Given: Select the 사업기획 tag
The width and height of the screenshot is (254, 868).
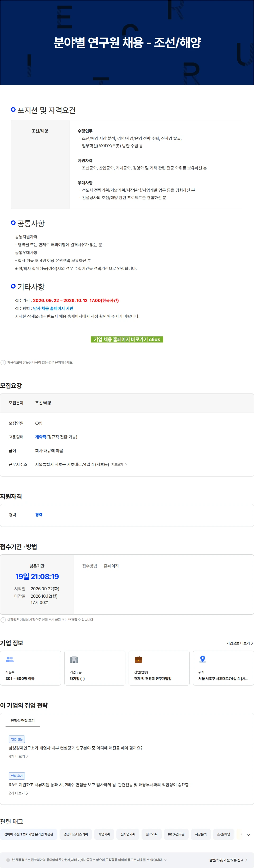Looking at the screenshot, I should pos(104,834).
